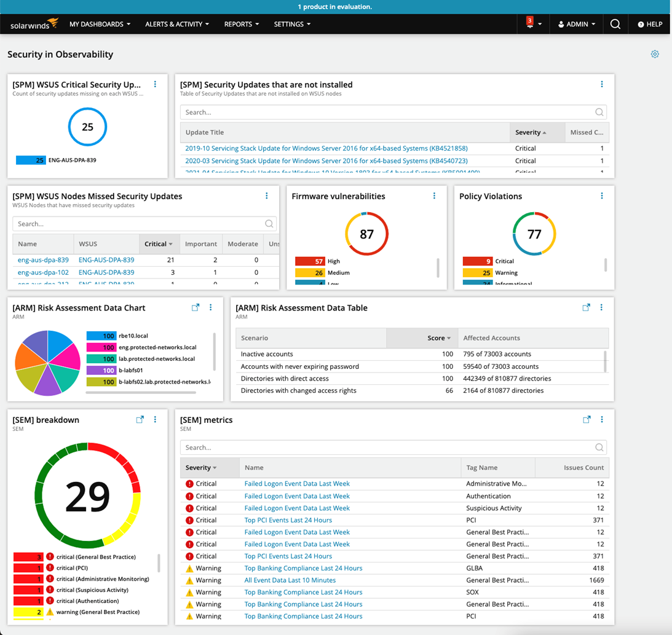Sort WSUS Nodes table by Critical column
Image resolution: width=672 pixels, height=635 pixels.
pyautogui.click(x=159, y=244)
